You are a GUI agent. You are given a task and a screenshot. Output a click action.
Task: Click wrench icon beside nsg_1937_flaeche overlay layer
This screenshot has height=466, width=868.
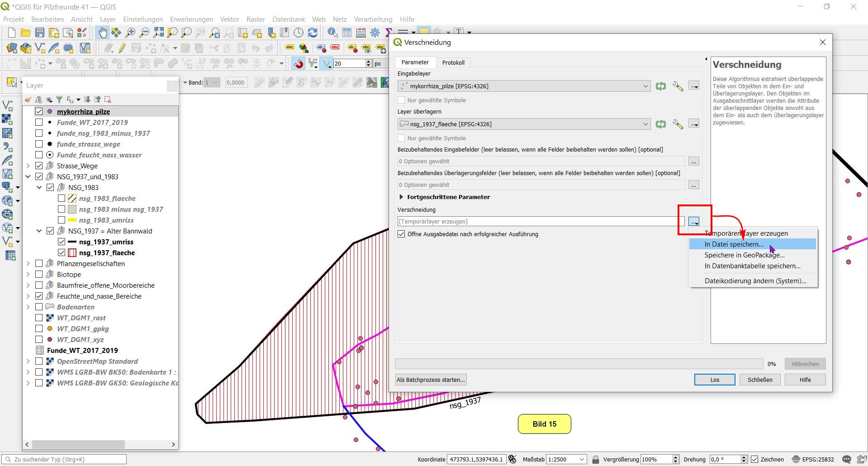[678, 124]
